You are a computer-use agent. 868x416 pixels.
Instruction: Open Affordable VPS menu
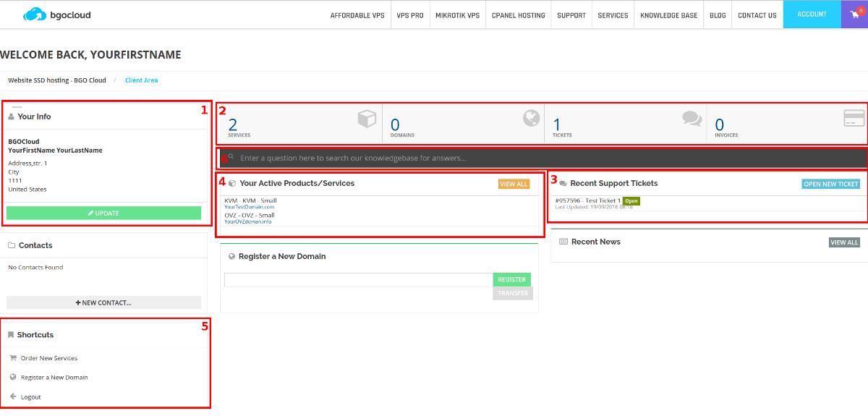coord(357,15)
